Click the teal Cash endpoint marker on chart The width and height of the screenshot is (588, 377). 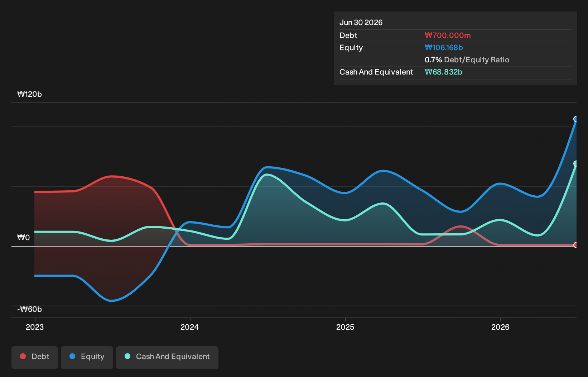coord(576,164)
